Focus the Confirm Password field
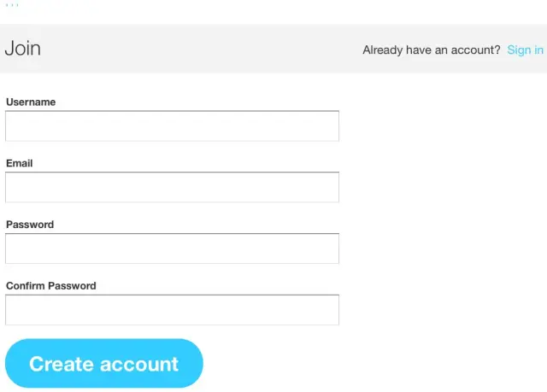547x392 pixels. pyautogui.click(x=172, y=310)
